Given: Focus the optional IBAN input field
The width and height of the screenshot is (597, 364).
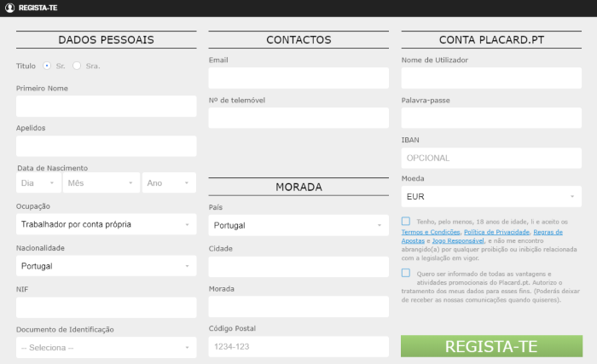Looking at the screenshot, I should point(491,158).
